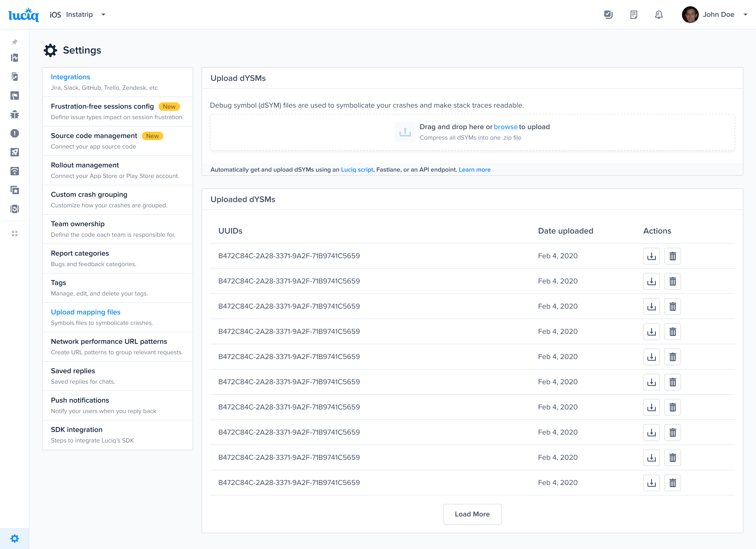Open the pin icon in sidebar
This screenshot has height=549, width=756.
click(x=15, y=42)
